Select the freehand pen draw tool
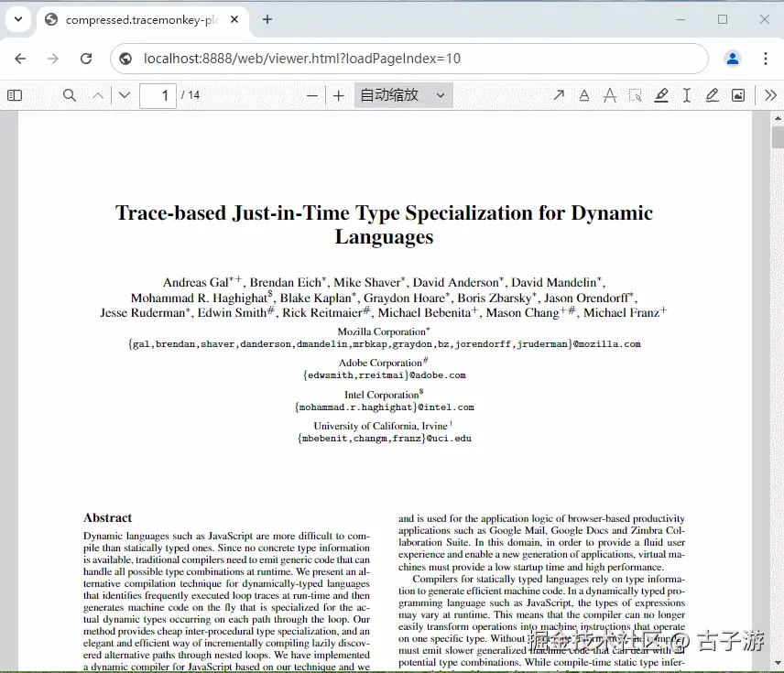 [x=712, y=95]
